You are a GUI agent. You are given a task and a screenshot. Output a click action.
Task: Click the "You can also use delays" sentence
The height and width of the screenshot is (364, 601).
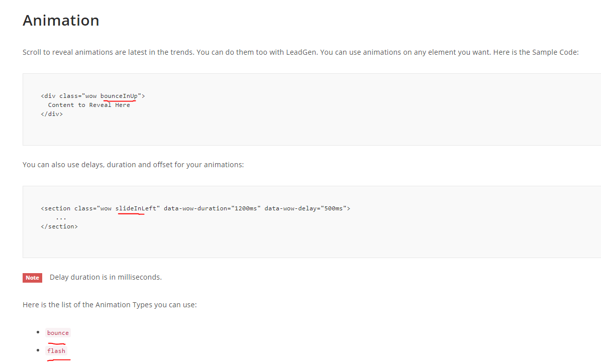point(133,165)
